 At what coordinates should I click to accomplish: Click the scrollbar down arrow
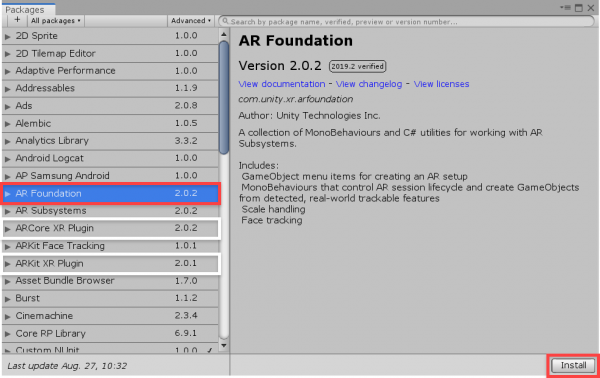(x=224, y=346)
